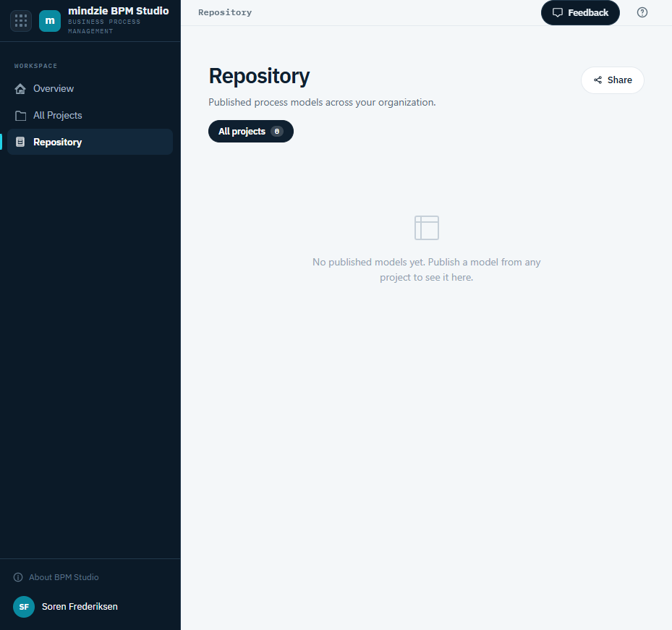This screenshot has height=630, width=672.
Task: Click "Published process models across your organization." text
Action: click(322, 103)
